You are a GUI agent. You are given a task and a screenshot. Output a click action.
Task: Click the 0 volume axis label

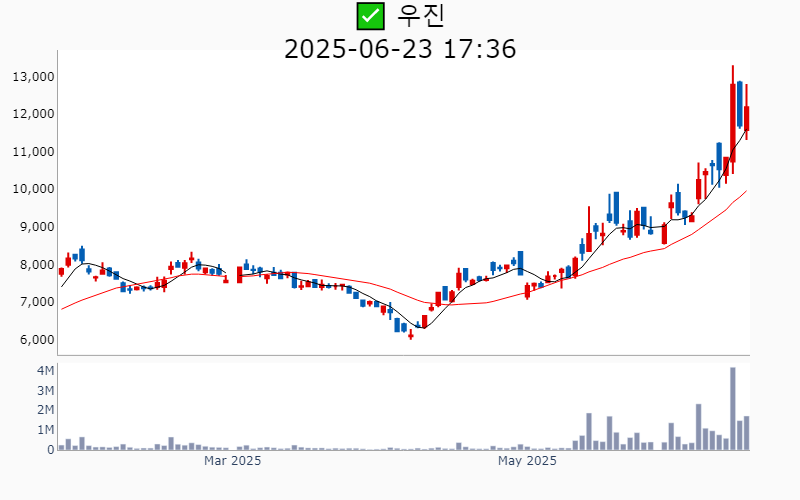click(x=51, y=450)
